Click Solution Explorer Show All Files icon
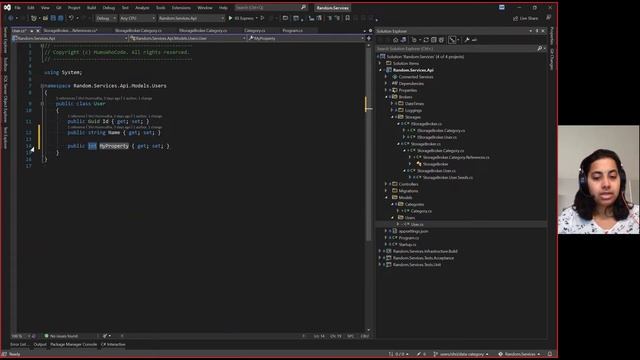Image resolution: width=640 pixels, height=360 pixels. pyautogui.click(x=441, y=40)
